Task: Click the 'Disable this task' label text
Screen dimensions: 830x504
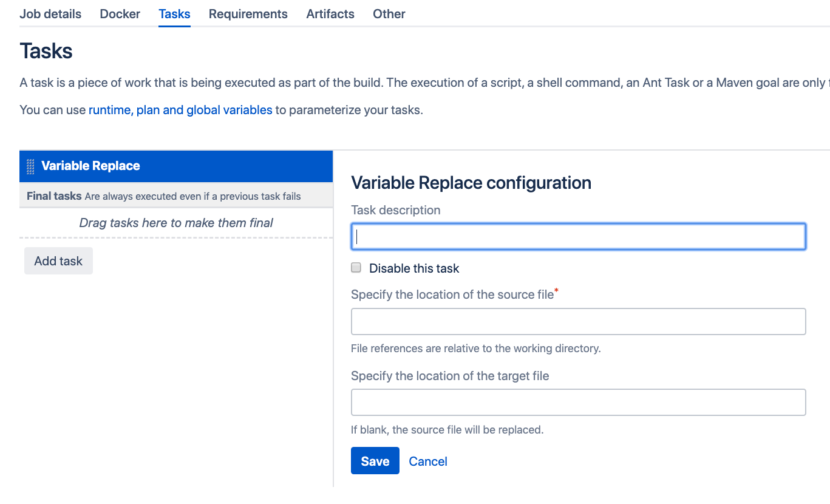Action: tap(414, 268)
